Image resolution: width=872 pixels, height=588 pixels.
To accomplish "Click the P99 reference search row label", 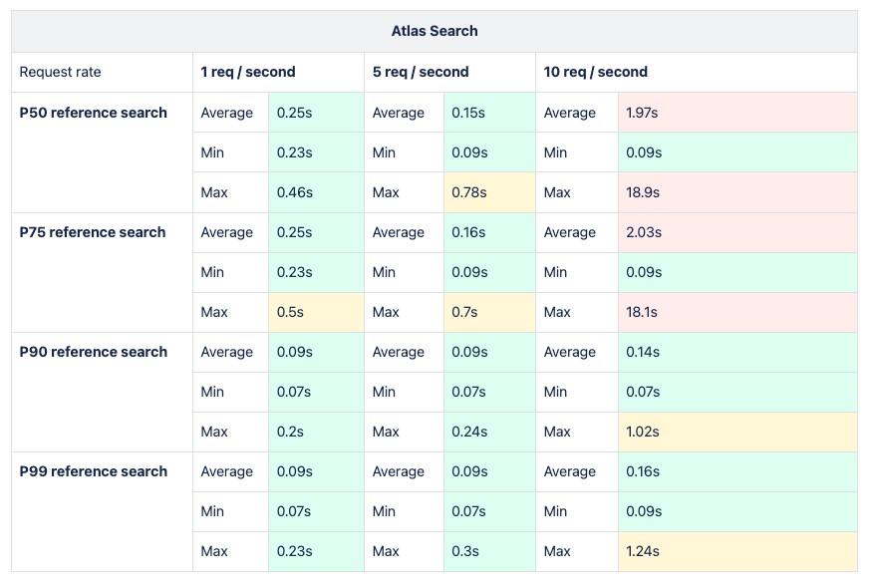I will [94, 471].
